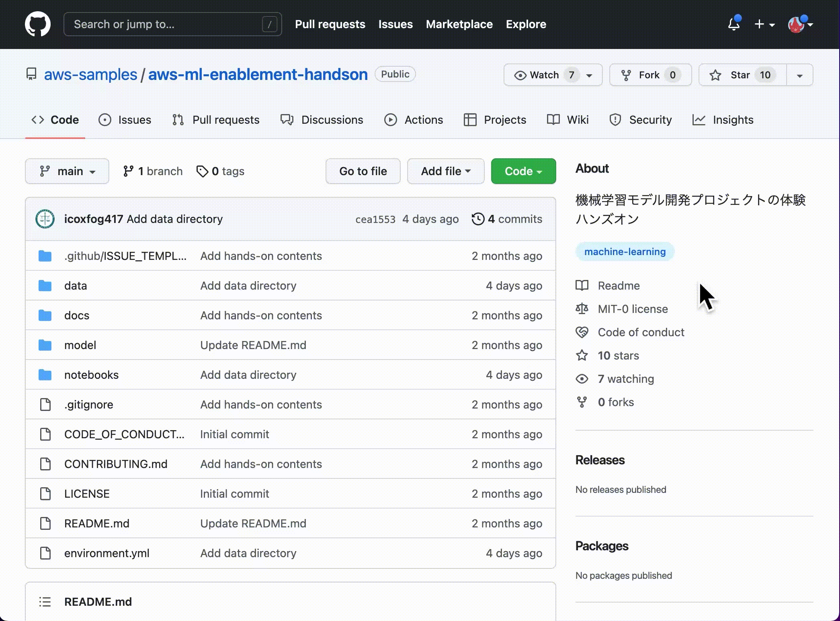Open the main branch selector dropdown

tap(67, 171)
